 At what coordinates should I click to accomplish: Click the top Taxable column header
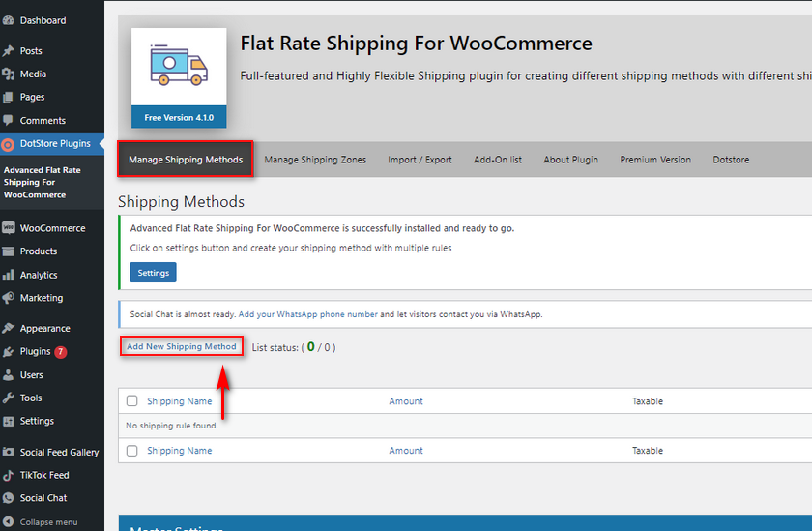tap(648, 401)
